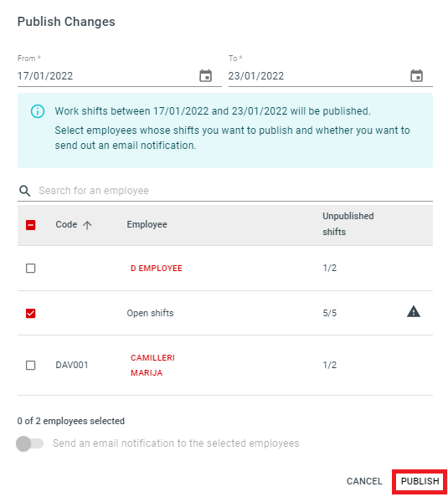
Task: Click the sort arrow next to Code
Action: pos(87,225)
